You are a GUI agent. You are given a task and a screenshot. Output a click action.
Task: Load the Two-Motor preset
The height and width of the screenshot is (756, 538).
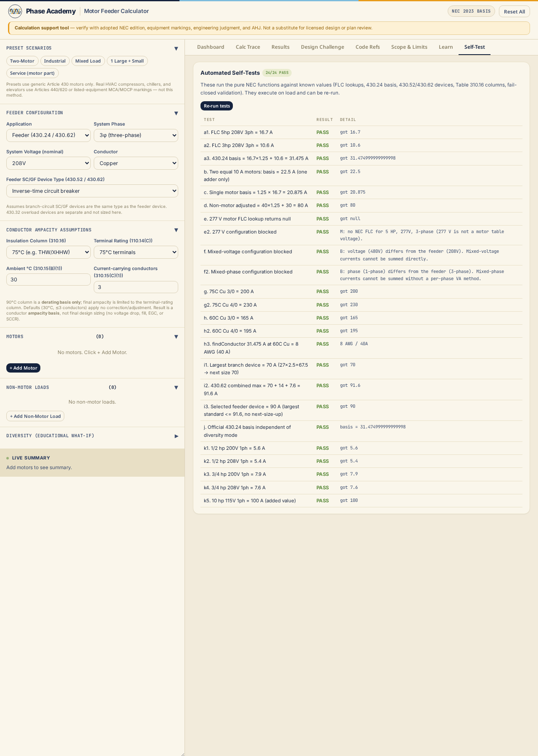[x=22, y=61]
